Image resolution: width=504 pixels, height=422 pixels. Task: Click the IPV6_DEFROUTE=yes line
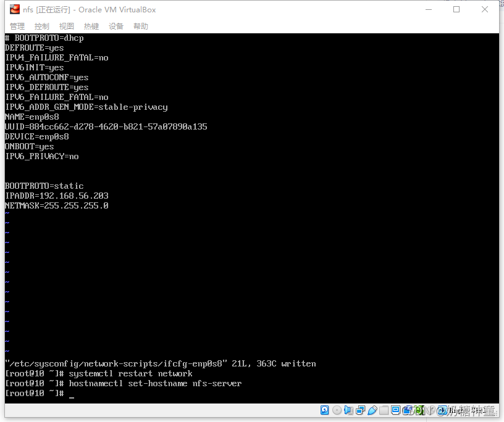(47, 87)
